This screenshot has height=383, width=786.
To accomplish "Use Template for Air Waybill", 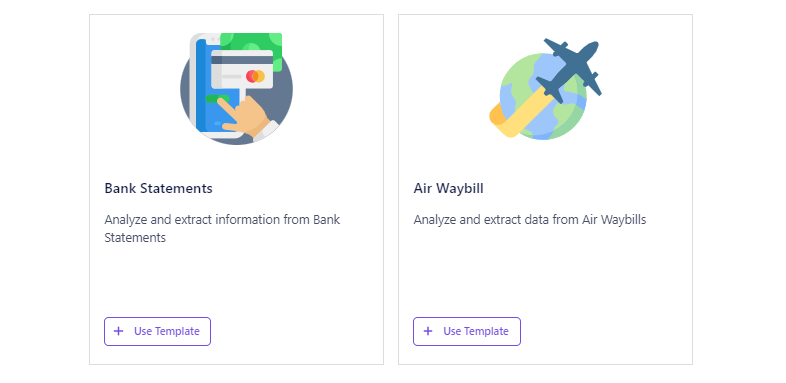I will pyautogui.click(x=467, y=331).
